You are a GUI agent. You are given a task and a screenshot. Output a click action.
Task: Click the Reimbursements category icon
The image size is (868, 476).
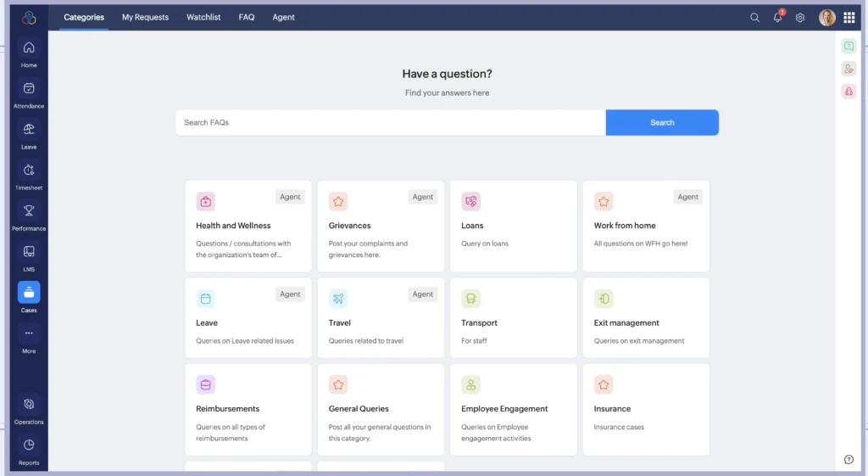205,384
